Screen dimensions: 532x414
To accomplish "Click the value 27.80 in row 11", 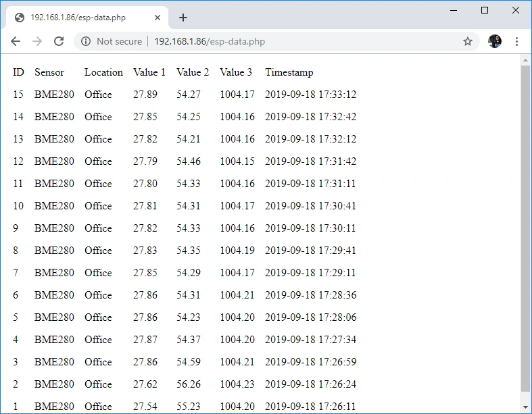I will pos(145,184).
